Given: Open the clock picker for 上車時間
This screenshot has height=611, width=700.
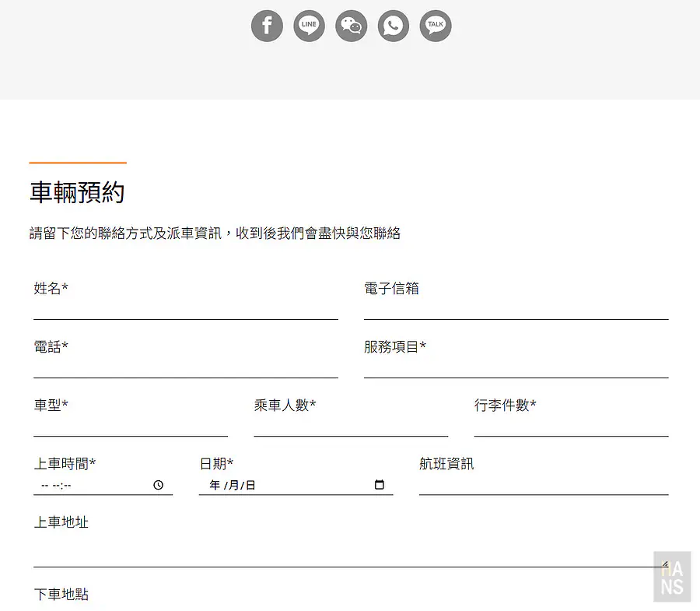Looking at the screenshot, I should 158,484.
